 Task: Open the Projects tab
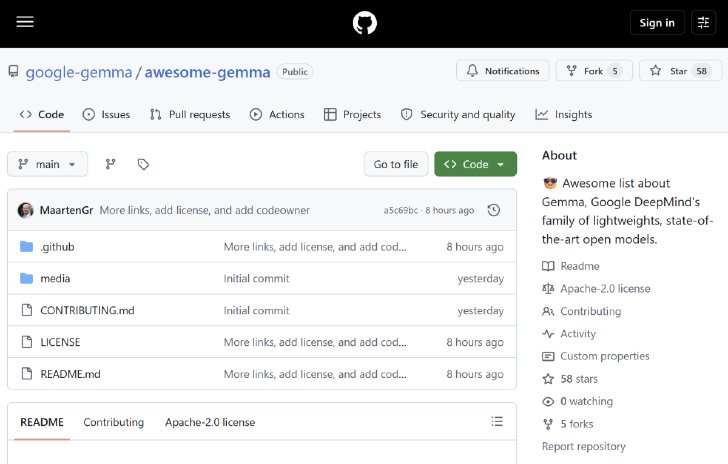tap(353, 114)
